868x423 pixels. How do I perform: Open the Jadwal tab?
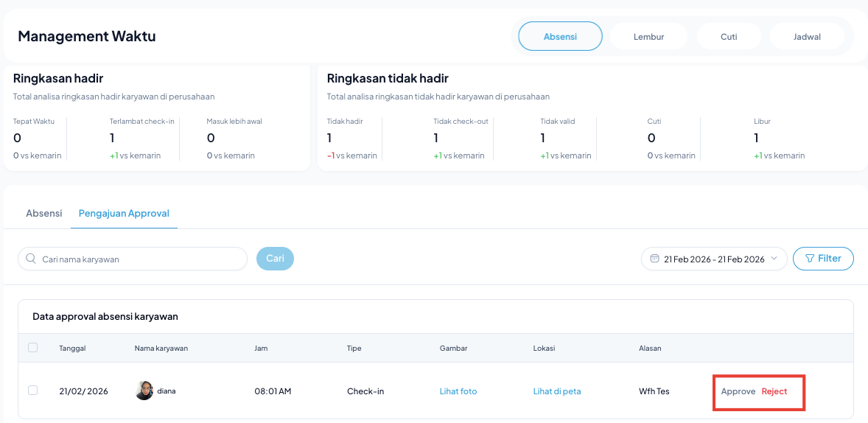pos(807,36)
